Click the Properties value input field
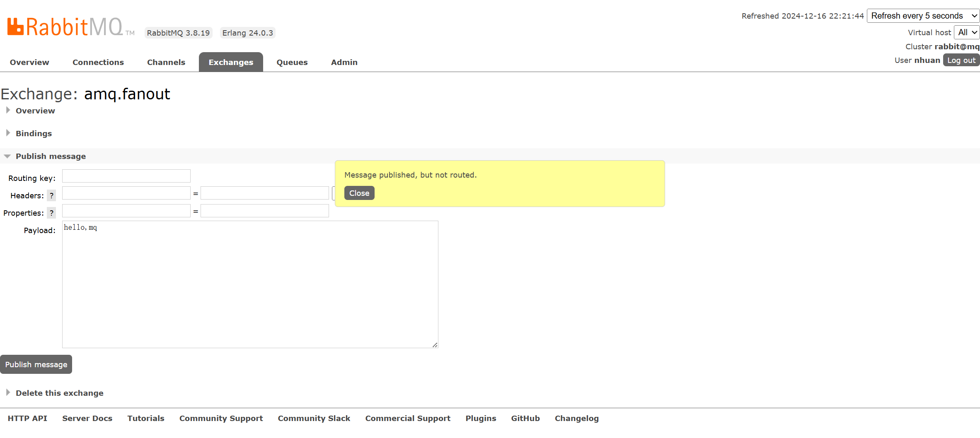Viewport: 980px width, 438px height. tap(265, 211)
